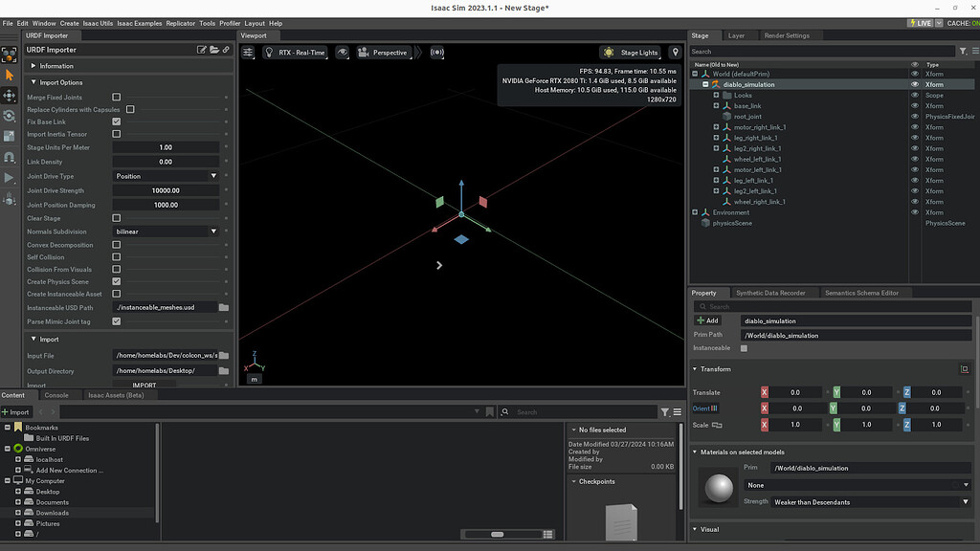Toggle the Instanceable checkbox in Property panel
980x551 pixels.
coord(744,348)
